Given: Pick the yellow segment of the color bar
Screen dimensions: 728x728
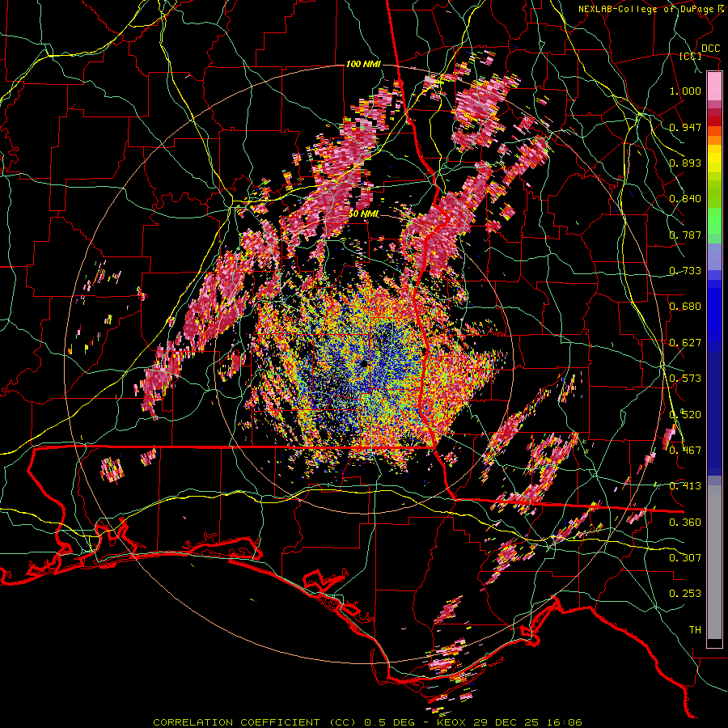Looking at the screenshot, I should point(714,159).
